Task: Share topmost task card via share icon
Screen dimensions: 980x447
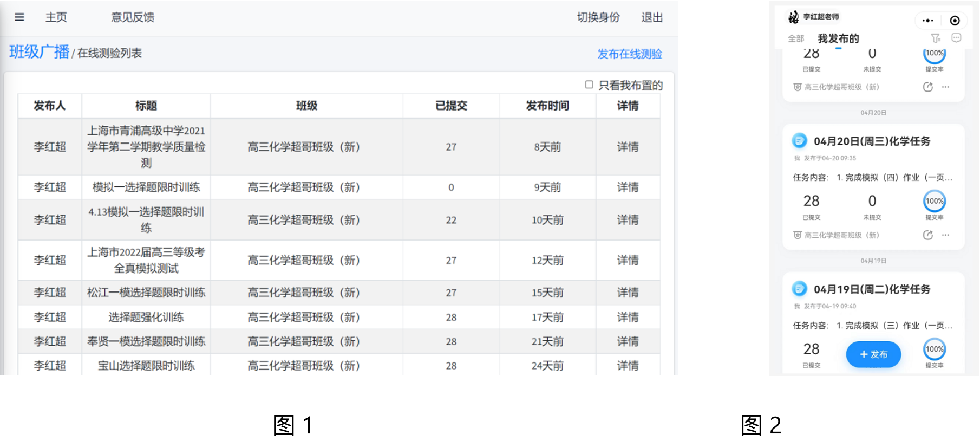Action: coord(928,87)
